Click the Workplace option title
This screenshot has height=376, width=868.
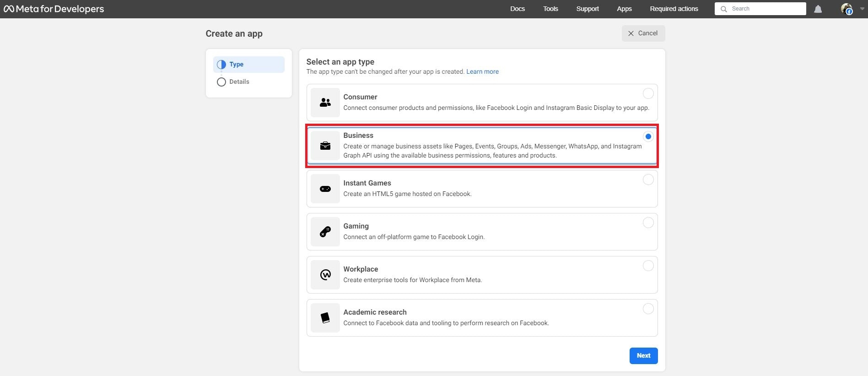(361, 269)
